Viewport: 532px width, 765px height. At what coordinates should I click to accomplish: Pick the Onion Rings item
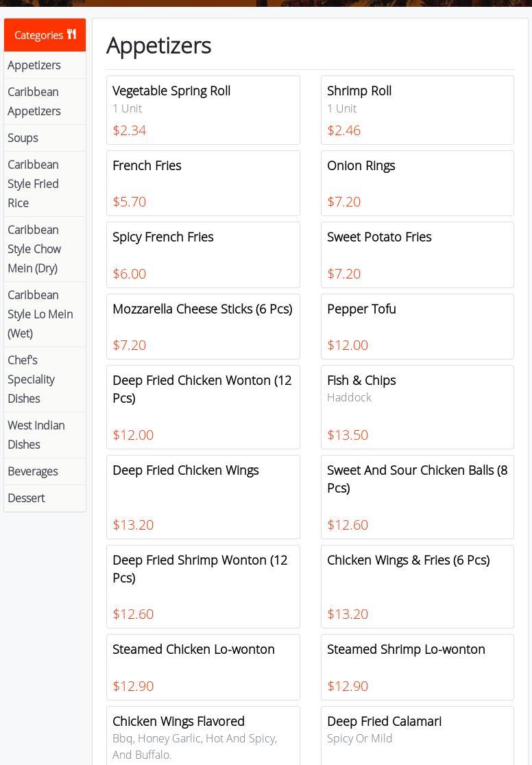(x=417, y=183)
